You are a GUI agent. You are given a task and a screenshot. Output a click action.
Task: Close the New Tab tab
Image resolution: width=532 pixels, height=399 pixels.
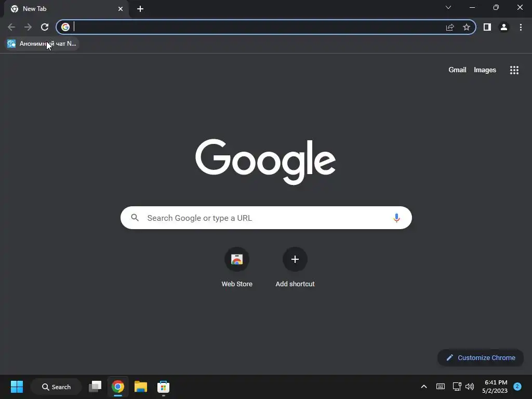click(x=121, y=9)
